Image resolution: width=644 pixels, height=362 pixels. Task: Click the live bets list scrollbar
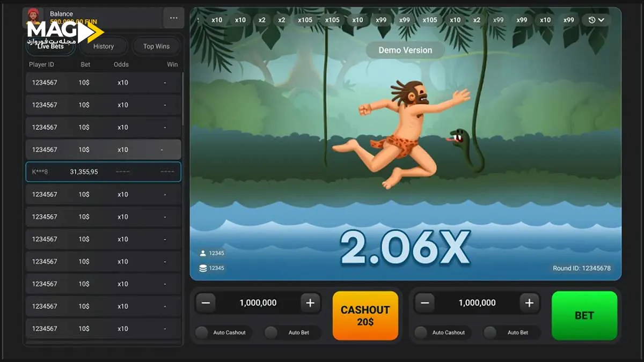pyautogui.click(x=183, y=99)
